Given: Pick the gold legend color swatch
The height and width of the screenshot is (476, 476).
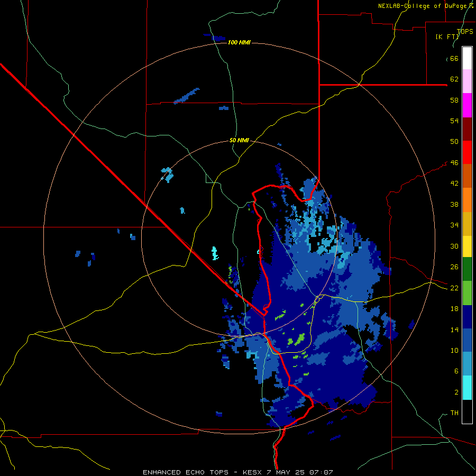Looking at the screenshot, I should (x=467, y=224).
